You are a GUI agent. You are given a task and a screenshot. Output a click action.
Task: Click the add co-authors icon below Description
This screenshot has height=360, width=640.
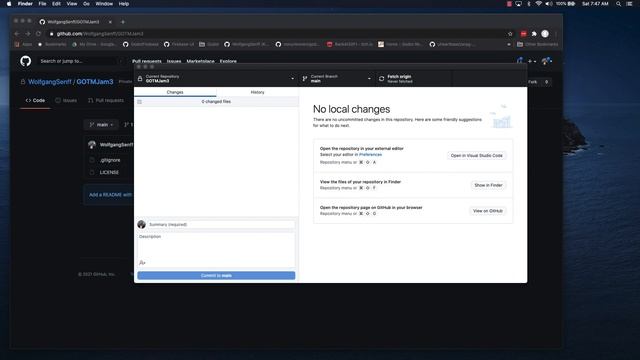pos(142,263)
